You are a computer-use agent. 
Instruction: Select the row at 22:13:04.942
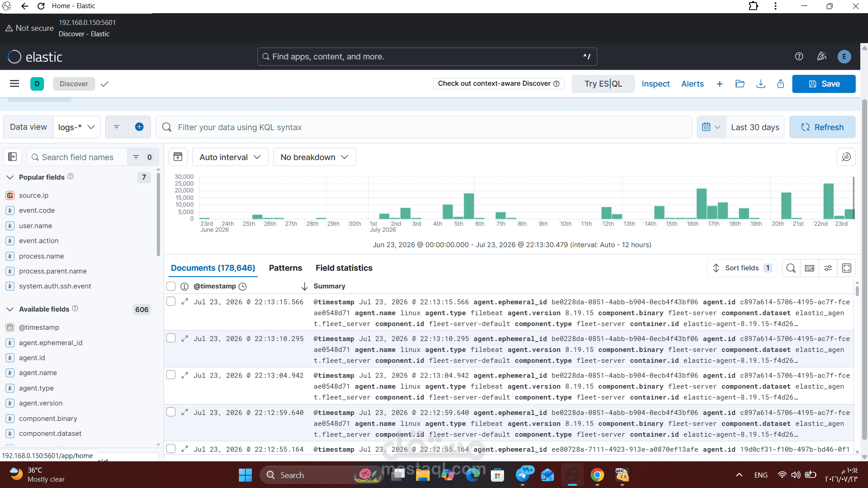[x=171, y=375]
